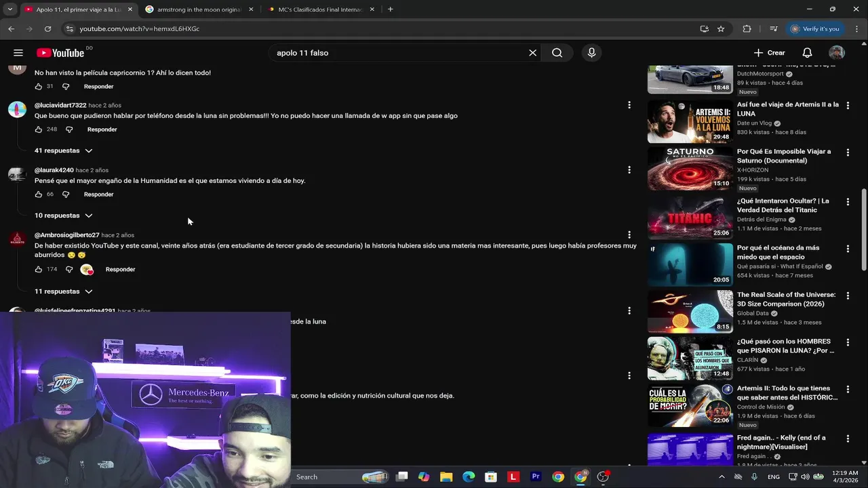Open @luciavidart7322 channel link
Viewport: 868px width, 488px height.
tap(60, 105)
